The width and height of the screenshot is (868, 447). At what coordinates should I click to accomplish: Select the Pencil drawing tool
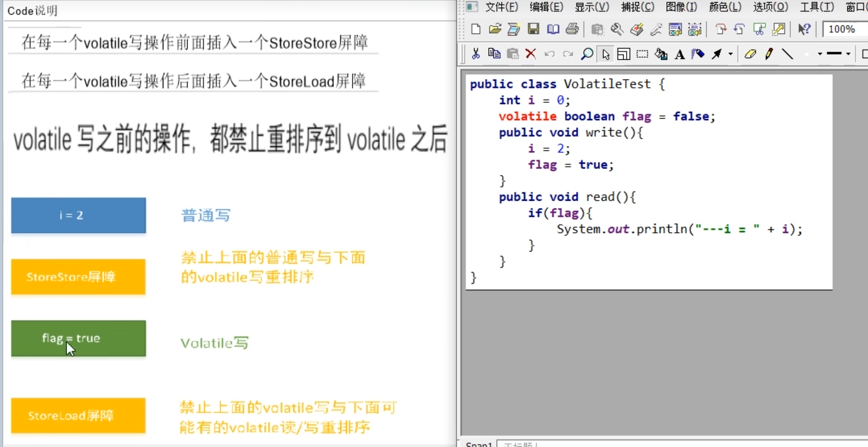pyautogui.click(x=769, y=54)
